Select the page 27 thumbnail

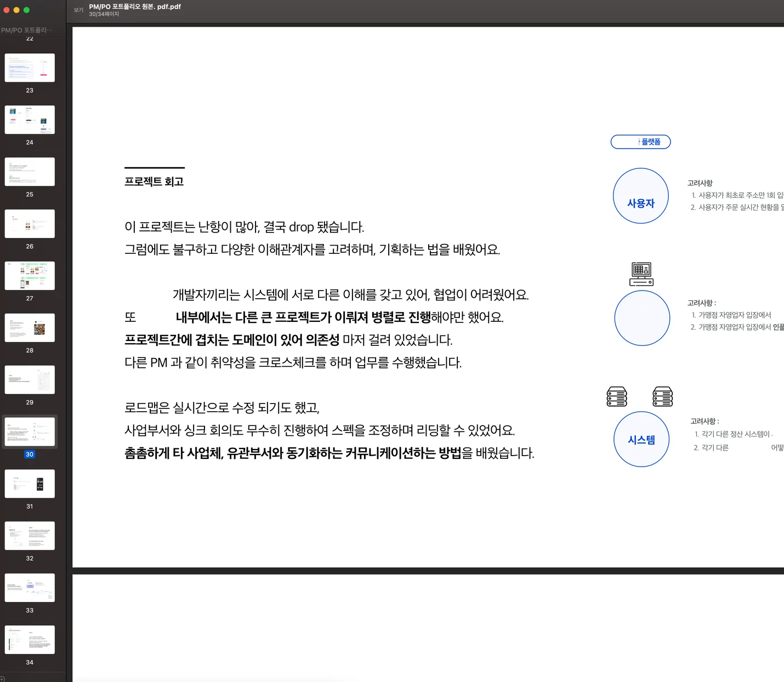[29, 275]
